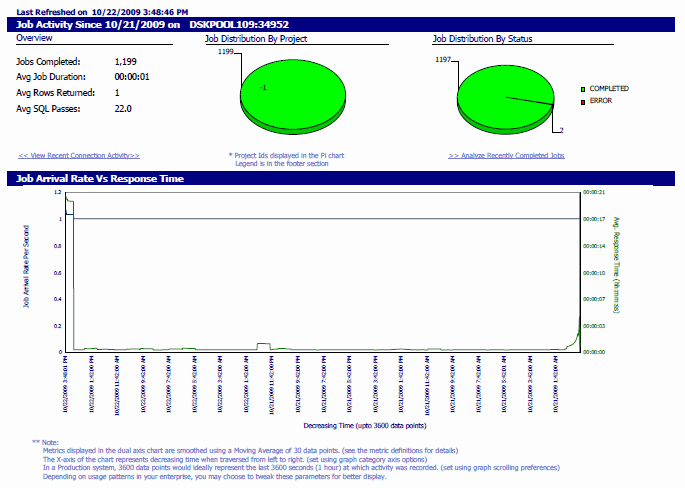
Task: Click the Last Refreshed timestamp text
Action: (98, 11)
